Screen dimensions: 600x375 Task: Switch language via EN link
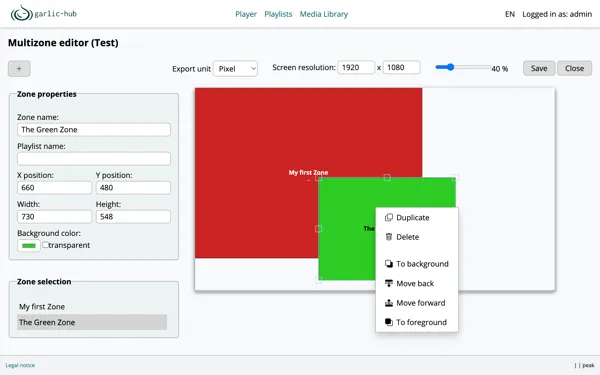(x=510, y=14)
